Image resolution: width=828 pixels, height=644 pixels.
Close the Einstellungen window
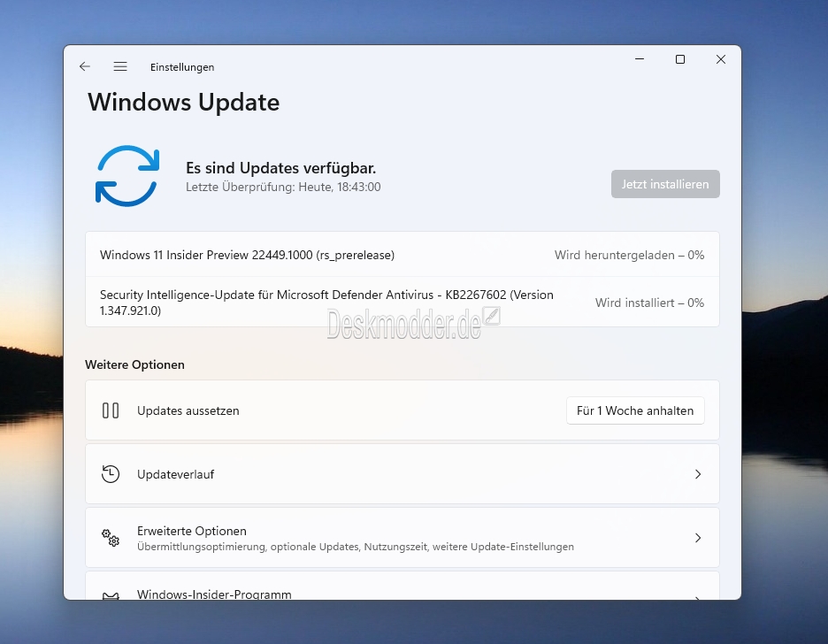(721, 59)
